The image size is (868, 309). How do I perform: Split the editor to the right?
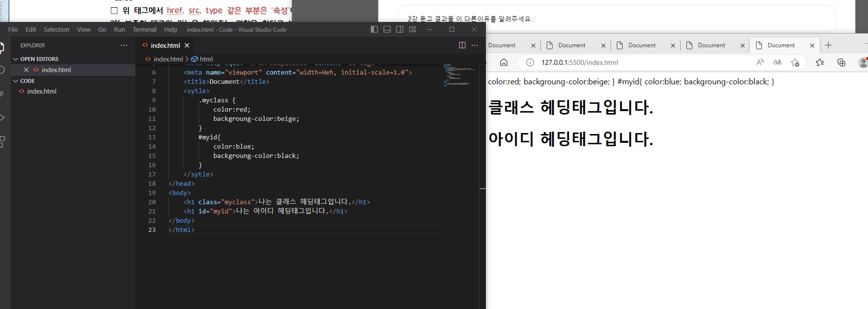[462, 45]
